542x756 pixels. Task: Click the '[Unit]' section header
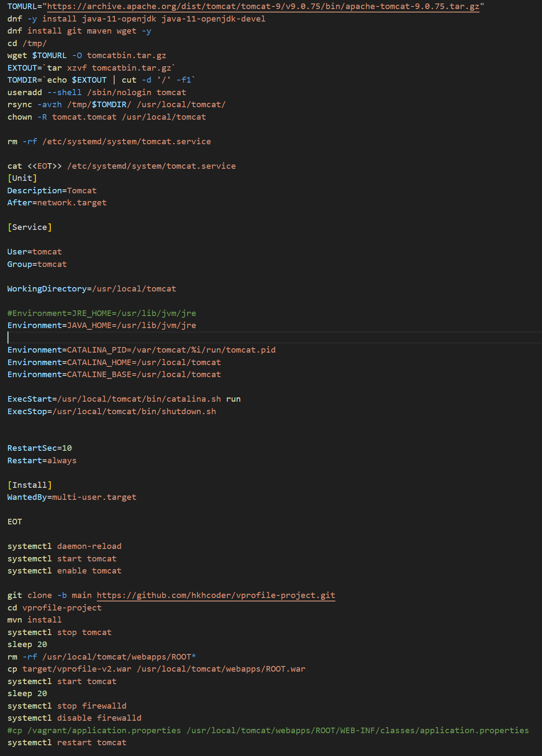[x=22, y=178]
